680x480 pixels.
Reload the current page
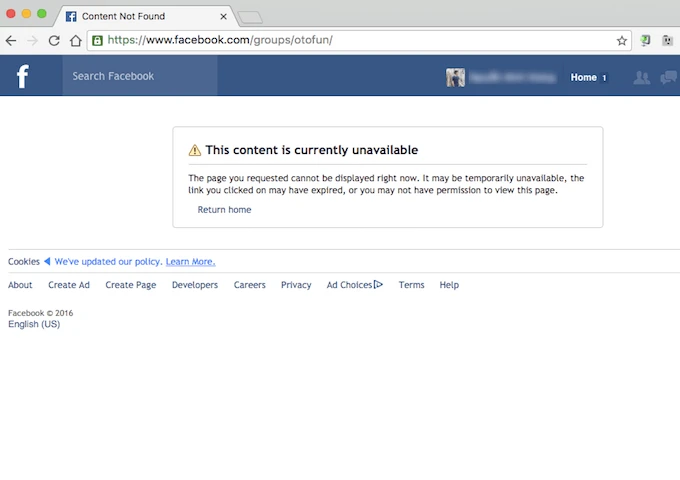54,41
